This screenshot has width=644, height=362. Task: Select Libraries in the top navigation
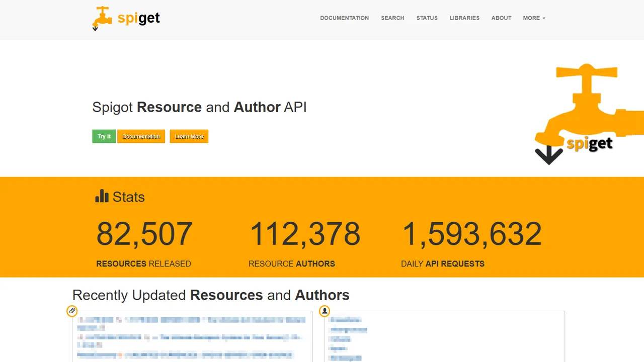click(464, 18)
